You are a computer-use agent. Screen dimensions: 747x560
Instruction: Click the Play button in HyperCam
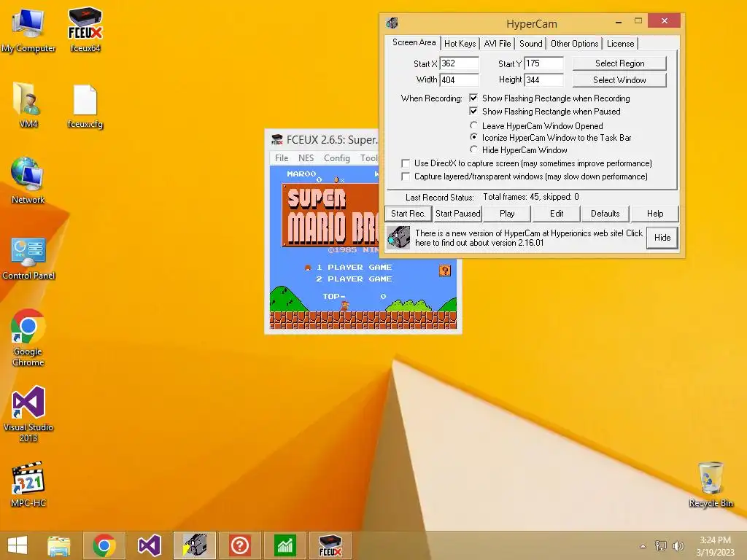point(507,214)
